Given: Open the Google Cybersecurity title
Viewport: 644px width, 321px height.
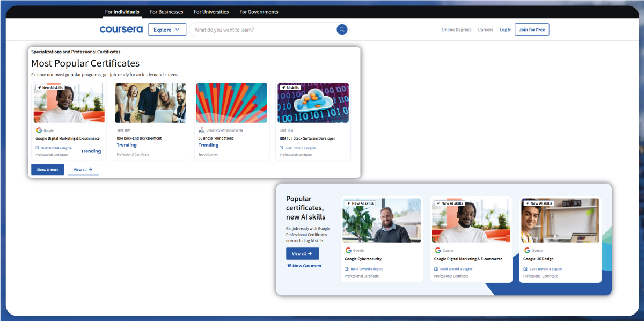Looking at the screenshot, I should (x=363, y=259).
